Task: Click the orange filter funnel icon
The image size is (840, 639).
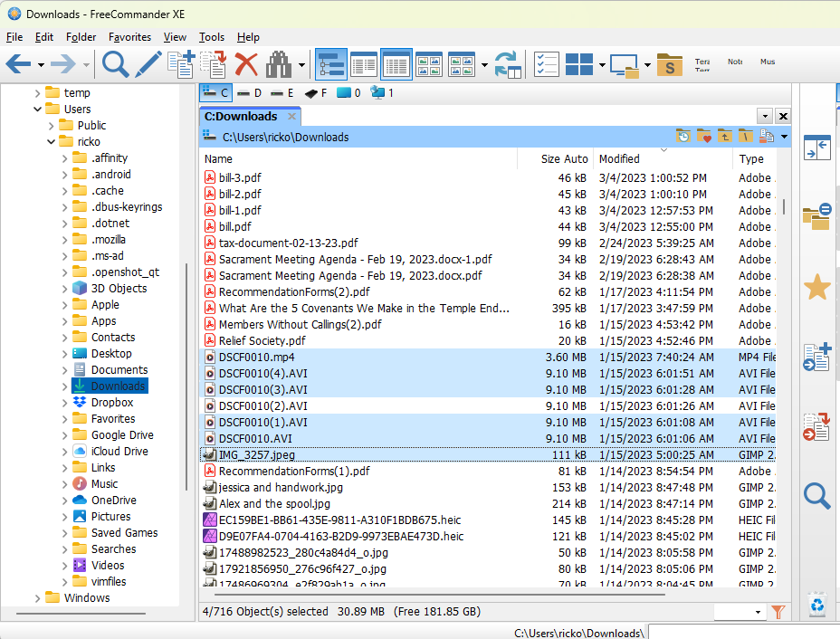Action: (x=777, y=612)
